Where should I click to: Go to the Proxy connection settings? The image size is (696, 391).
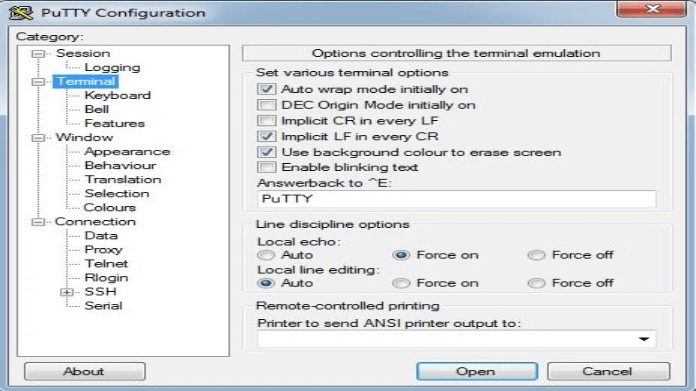point(103,250)
